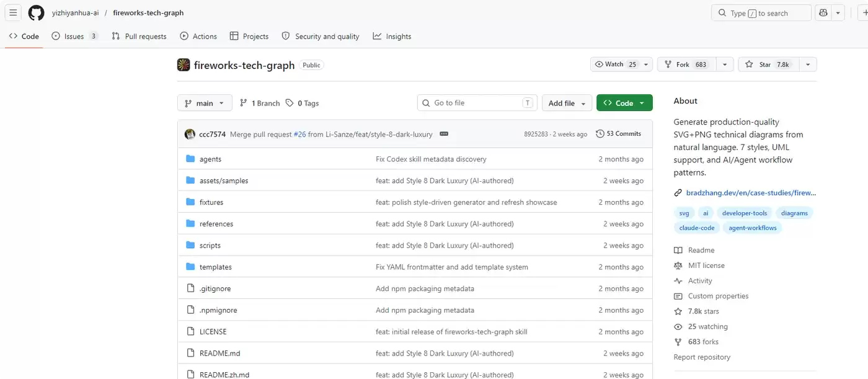Image resolution: width=868 pixels, height=379 pixels.
Task: Open the MIT license link
Action: (699, 265)
